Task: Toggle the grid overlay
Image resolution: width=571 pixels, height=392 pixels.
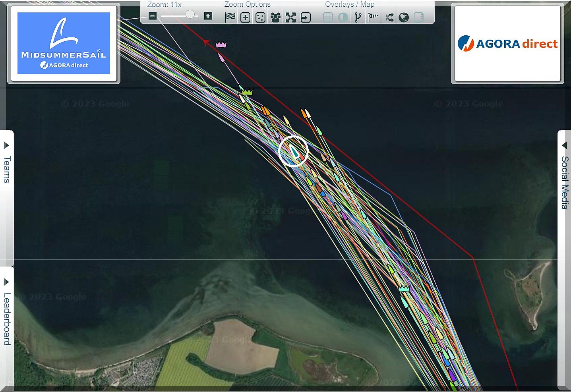Action: [328, 17]
